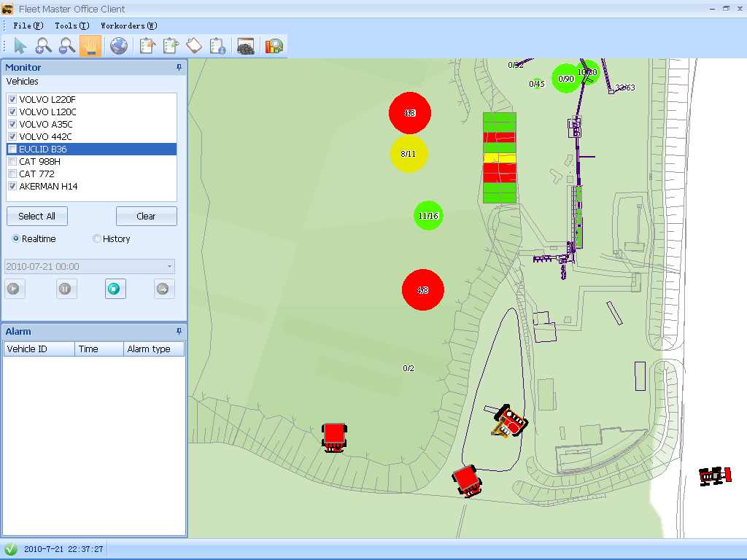Open the Workorders menu
The width and height of the screenshot is (747, 560).
click(x=128, y=26)
